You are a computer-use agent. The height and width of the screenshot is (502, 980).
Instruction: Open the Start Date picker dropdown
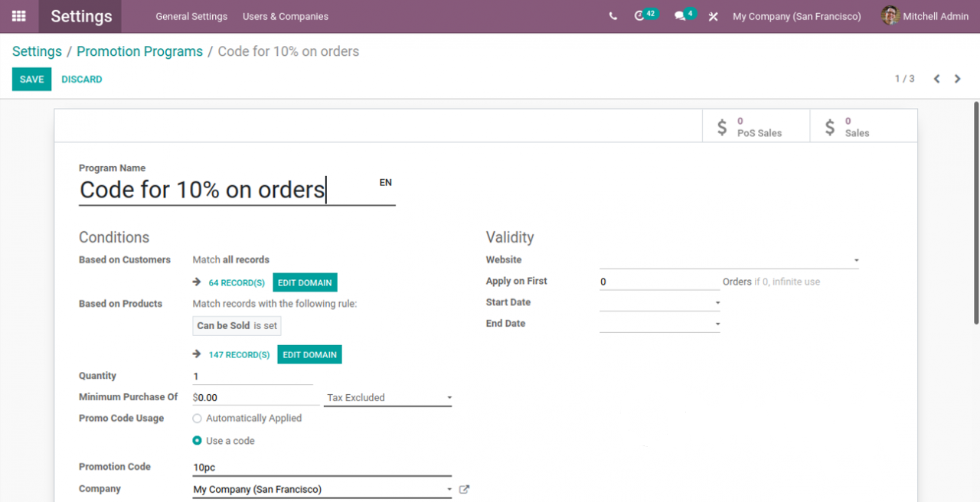660,303
